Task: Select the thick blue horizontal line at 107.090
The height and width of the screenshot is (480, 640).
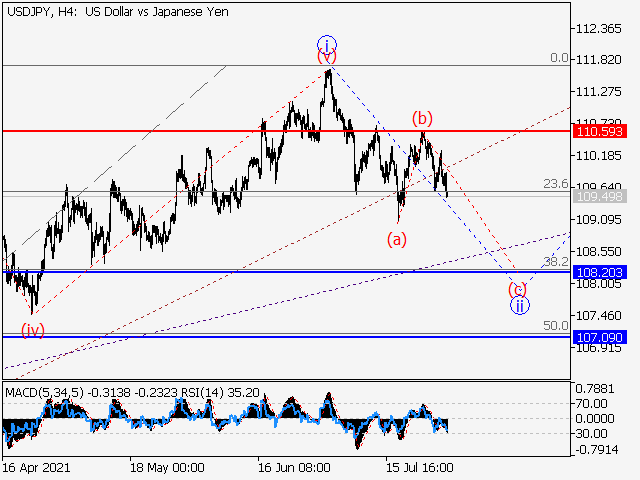Action: click(287, 337)
